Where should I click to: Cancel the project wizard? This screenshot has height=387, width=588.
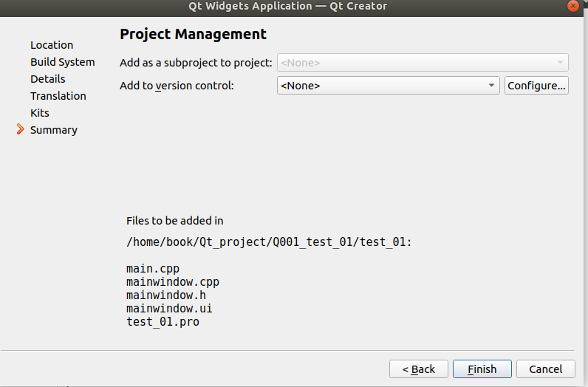tap(546, 369)
